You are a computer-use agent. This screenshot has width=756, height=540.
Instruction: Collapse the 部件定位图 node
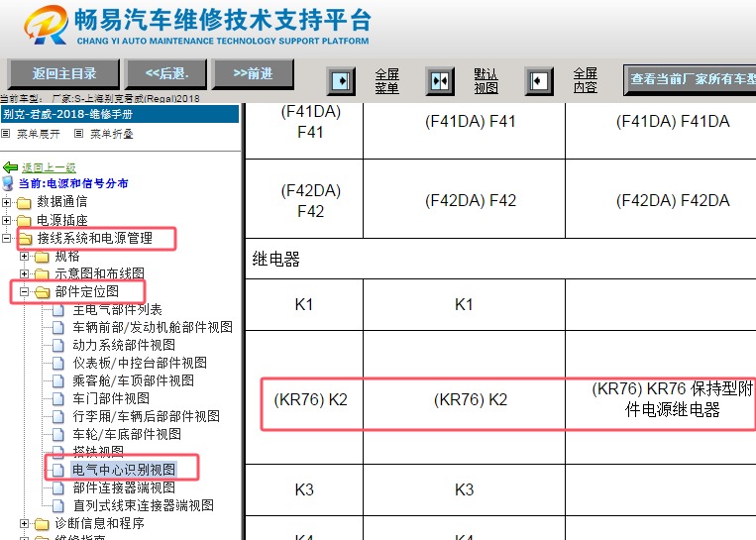tap(24, 291)
